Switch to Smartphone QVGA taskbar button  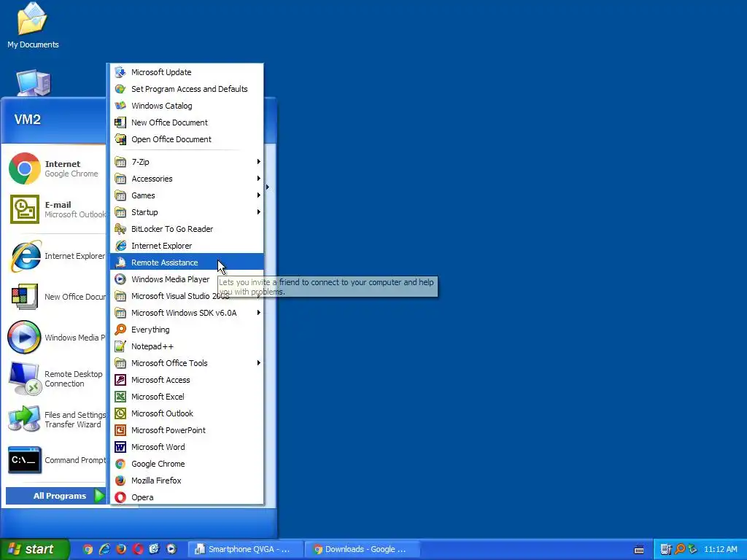[245, 549]
